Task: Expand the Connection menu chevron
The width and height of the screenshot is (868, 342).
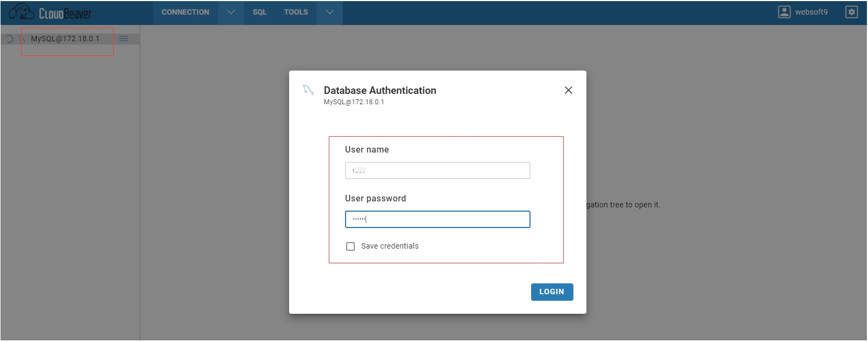Action: pyautogui.click(x=231, y=12)
